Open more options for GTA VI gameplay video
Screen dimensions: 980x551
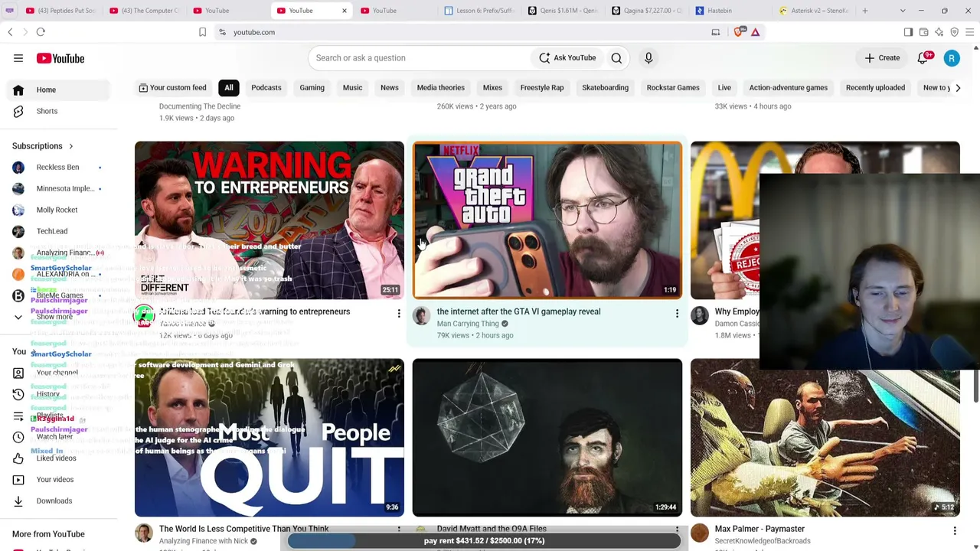(677, 313)
